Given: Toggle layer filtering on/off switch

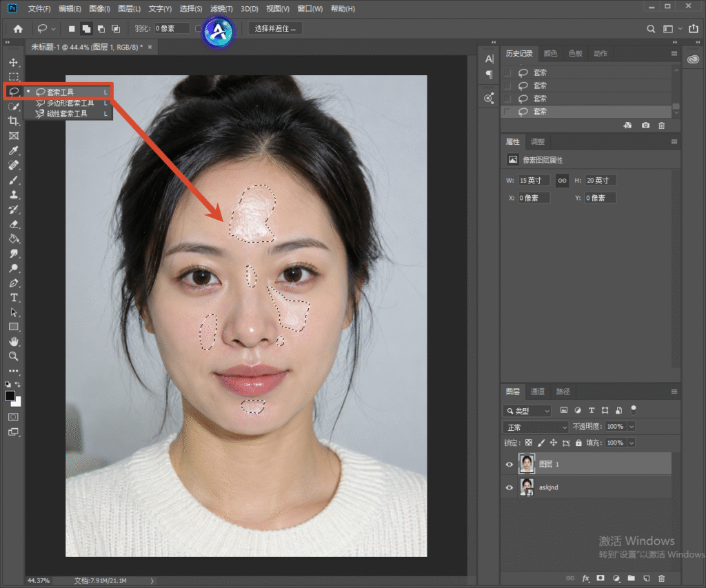Looking at the screenshot, I should (633, 409).
